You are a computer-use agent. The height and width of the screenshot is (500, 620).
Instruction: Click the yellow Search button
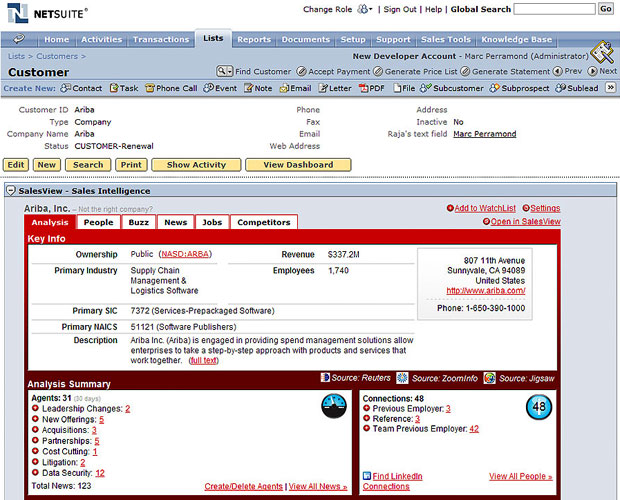click(88, 165)
